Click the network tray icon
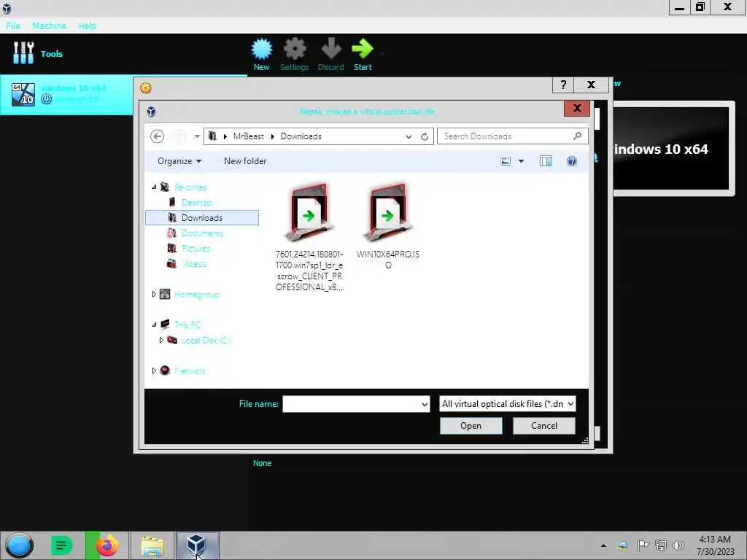 tap(661, 545)
